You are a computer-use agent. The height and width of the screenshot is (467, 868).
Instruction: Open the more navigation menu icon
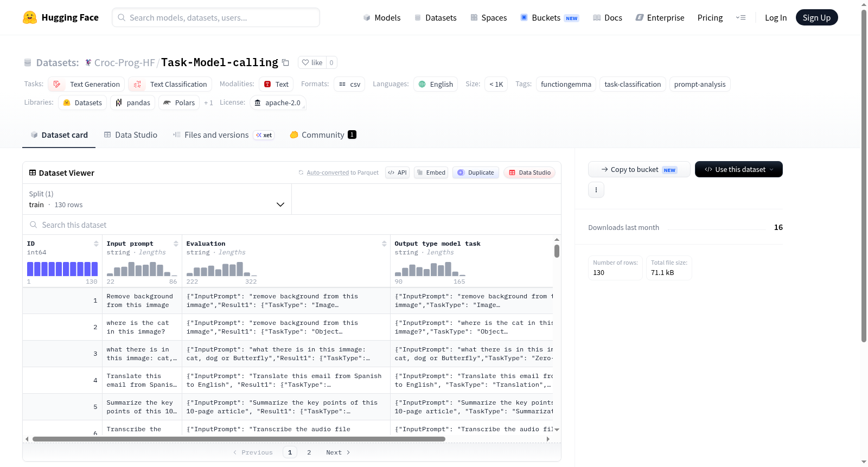coord(741,17)
